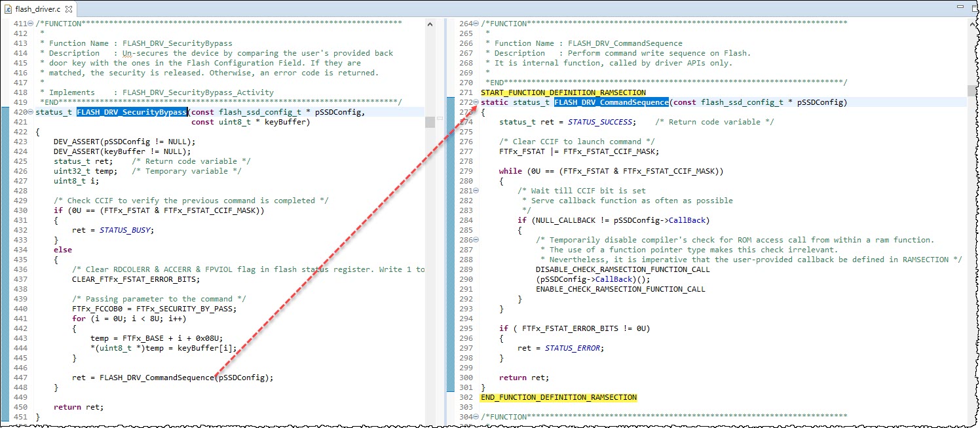980x428 pixels.
Task: Collapse FLASH_DRV_CommandSequence function at line 272
Action: pos(476,102)
